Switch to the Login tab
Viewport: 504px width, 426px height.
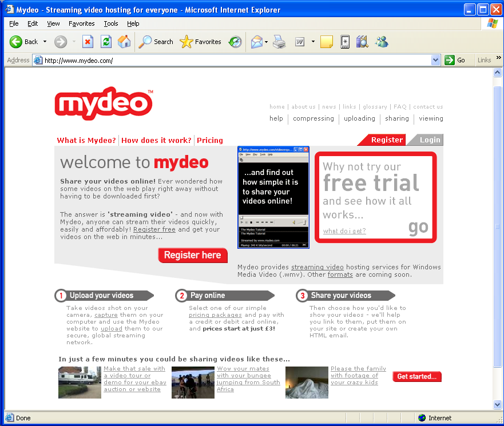click(426, 140)
